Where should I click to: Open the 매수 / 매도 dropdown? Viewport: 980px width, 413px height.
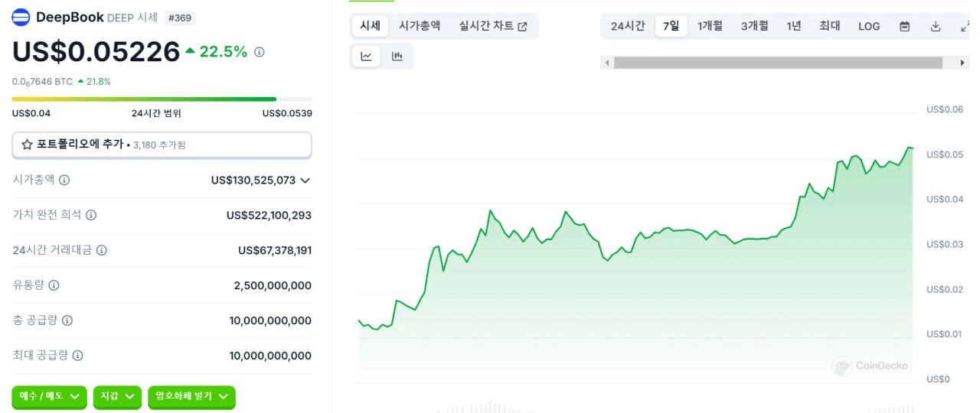[x=50, y=396]
